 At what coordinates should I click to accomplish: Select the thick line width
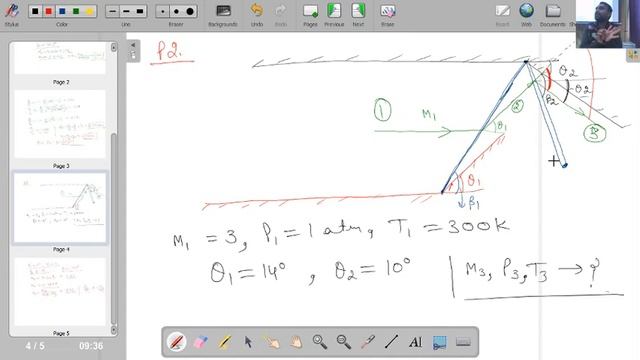pyautogui.click(x=140, y=11)
